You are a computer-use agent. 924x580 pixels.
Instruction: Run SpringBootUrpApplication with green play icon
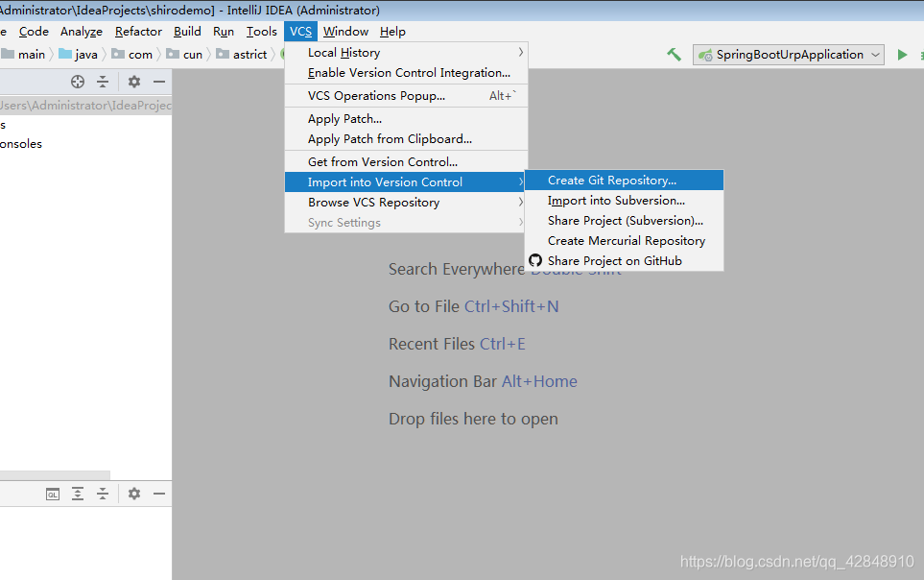click(x=902, y=55)
